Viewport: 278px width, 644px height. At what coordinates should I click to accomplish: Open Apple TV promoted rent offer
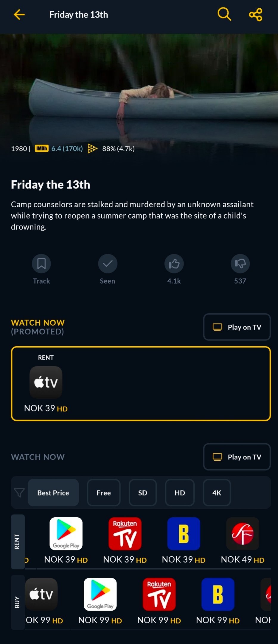(x=46, y=383)
